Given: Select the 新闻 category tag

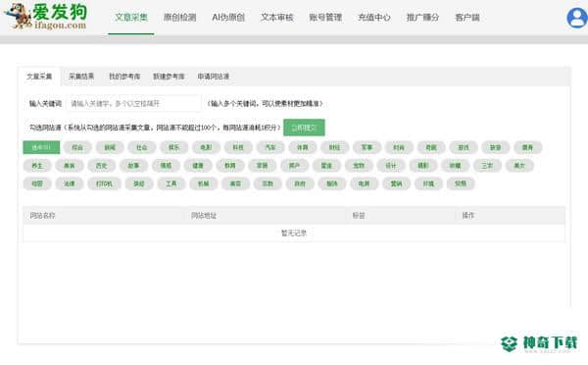Looking at the screenshot, I should (110, 147).
